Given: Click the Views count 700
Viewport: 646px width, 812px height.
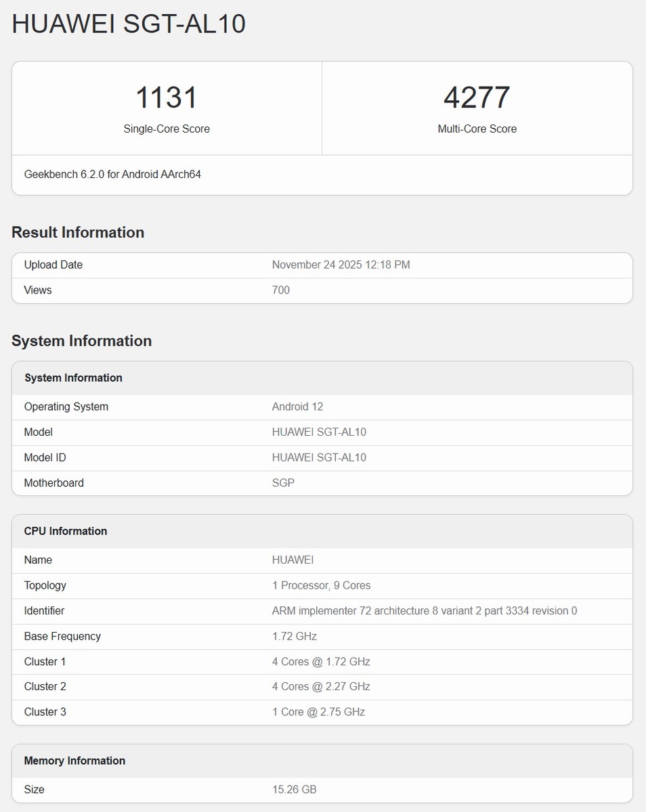Looking at the screenshot, I should pos(280,290).
